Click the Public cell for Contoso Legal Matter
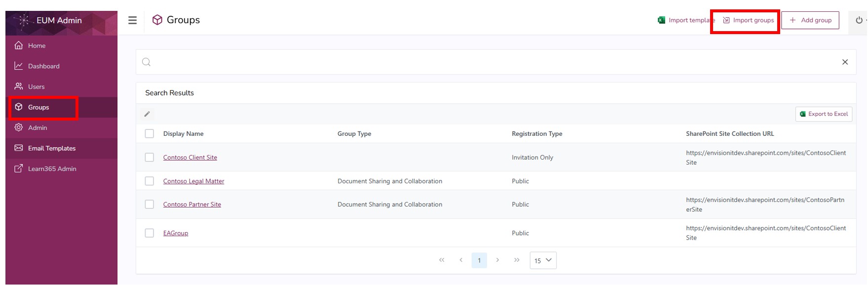The height and width of the screenshot is (288, 868). click(x=520, y=181)
